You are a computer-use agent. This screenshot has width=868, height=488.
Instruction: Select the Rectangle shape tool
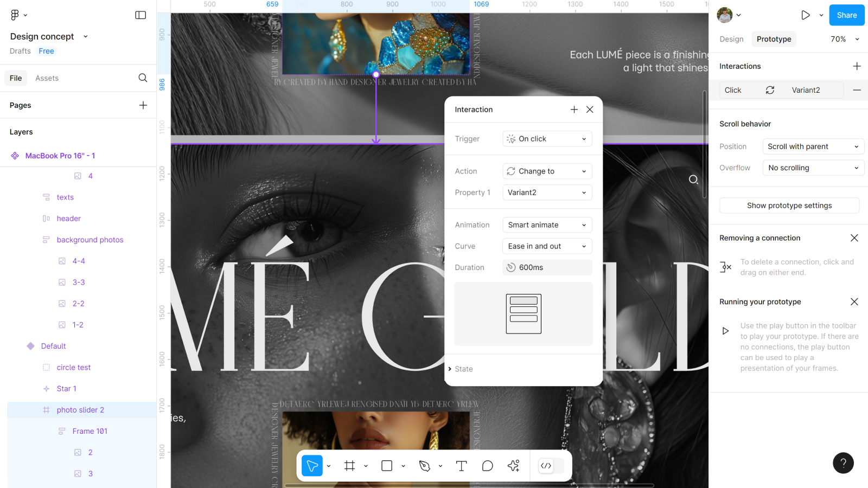[387, 466]
